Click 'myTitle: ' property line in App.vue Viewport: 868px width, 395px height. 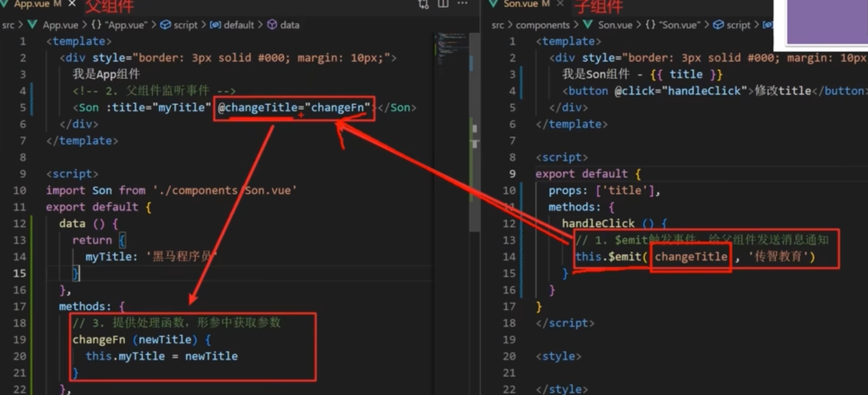coord(151,257)
